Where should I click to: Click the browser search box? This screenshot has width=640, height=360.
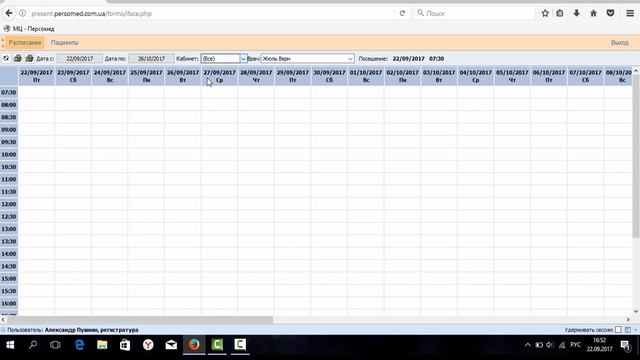coord(473,13)
